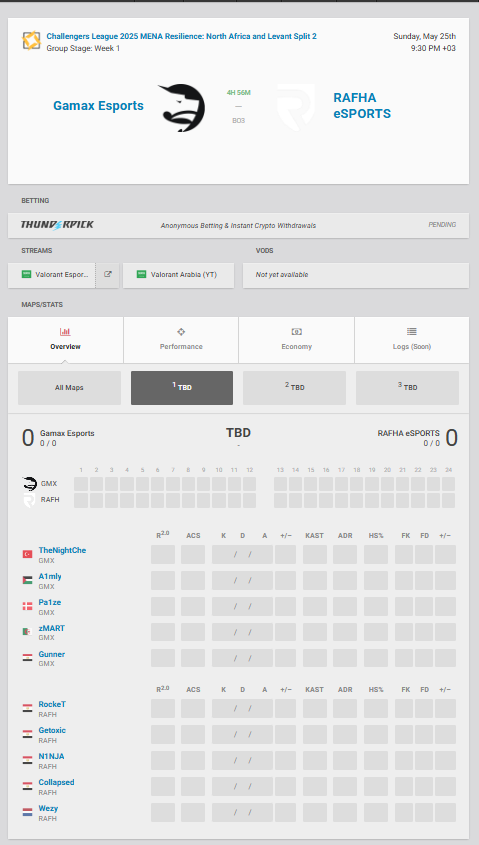Switch to the Economy tab

click(x=296, y=340)
